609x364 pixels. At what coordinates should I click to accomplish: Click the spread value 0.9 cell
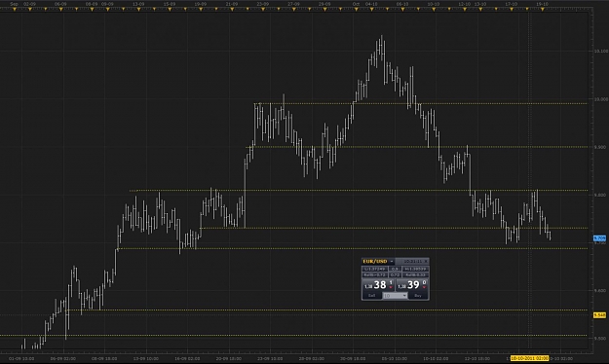coord(395,269)
